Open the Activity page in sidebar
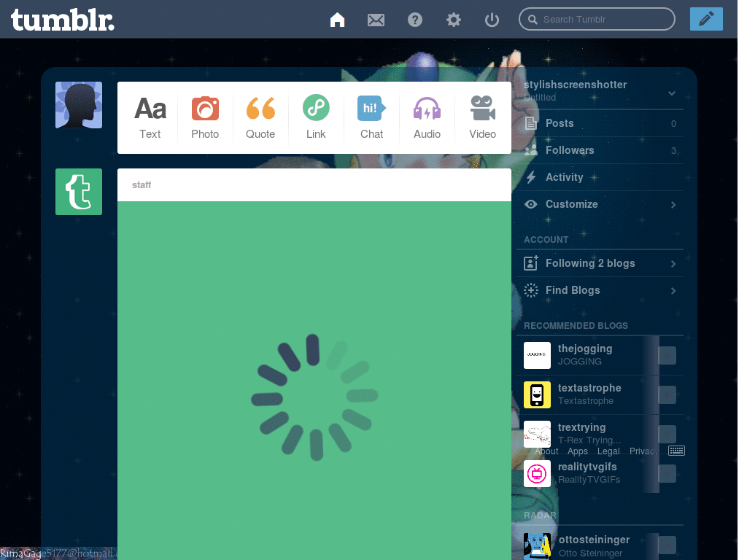This screenshot has width=747, height=560. 600,177
